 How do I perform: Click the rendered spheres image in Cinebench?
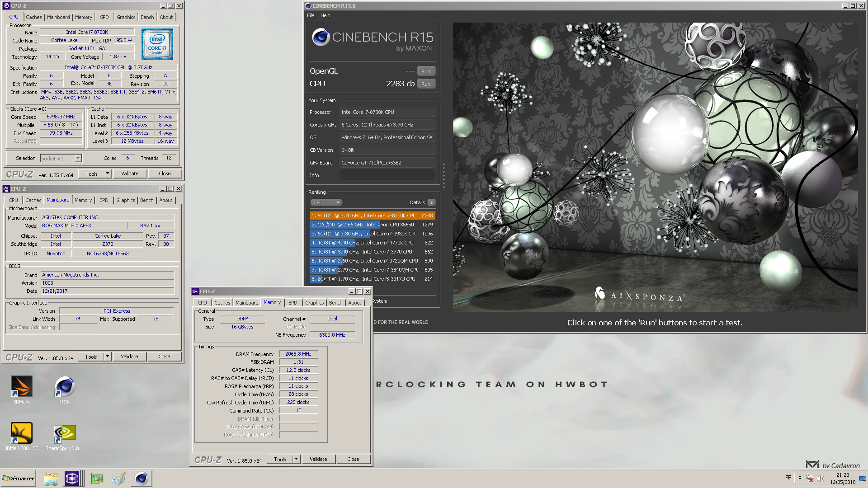(656, 167)
